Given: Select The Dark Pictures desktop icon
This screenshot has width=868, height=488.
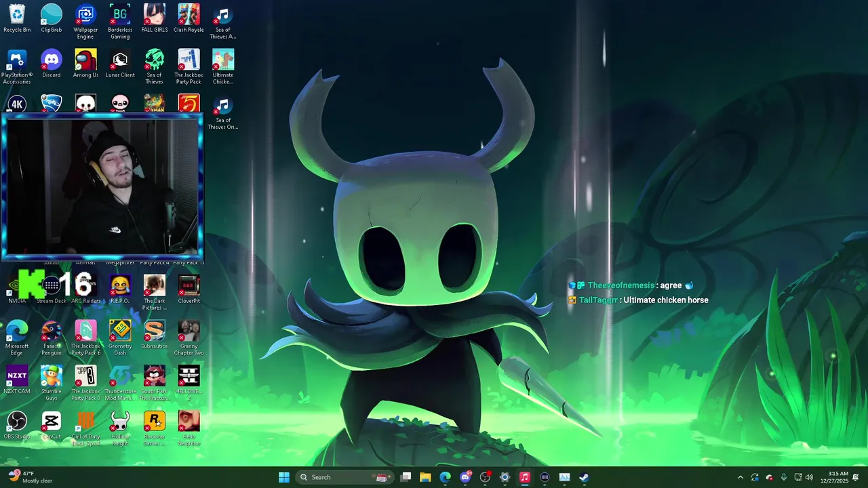Looking at the screenshot, I should coord(155,293).
